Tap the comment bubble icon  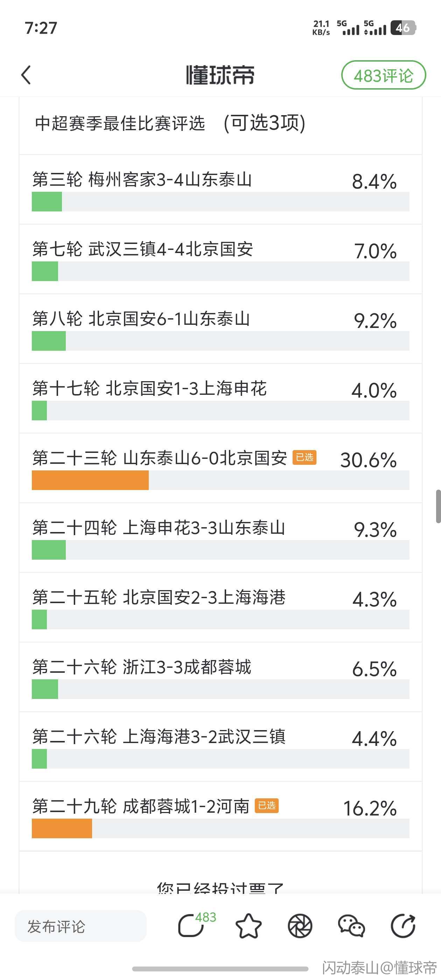191,926
